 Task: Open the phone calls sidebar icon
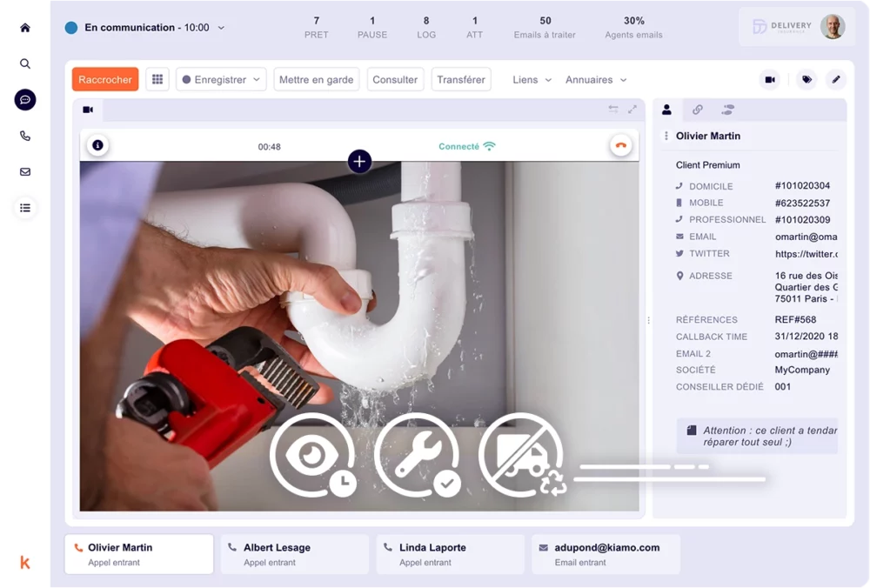point(25,136)
